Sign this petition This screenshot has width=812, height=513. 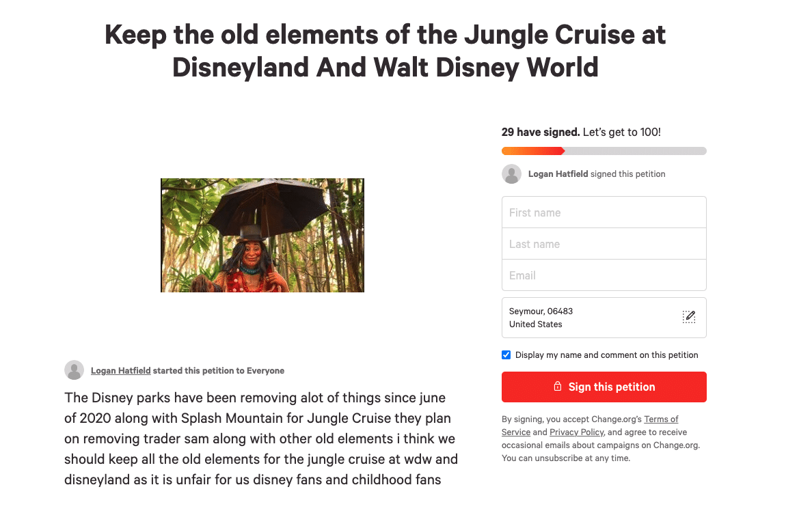tap(604, 387)
